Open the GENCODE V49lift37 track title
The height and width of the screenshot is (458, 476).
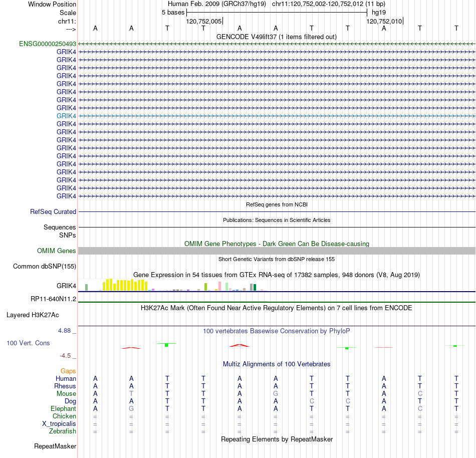click(277, 37)
